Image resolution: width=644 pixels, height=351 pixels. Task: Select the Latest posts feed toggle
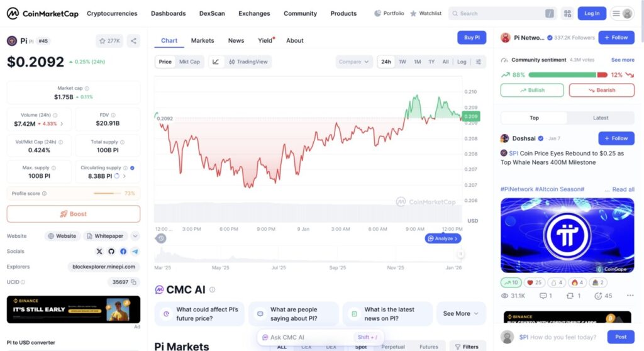[x=600, y=118]
